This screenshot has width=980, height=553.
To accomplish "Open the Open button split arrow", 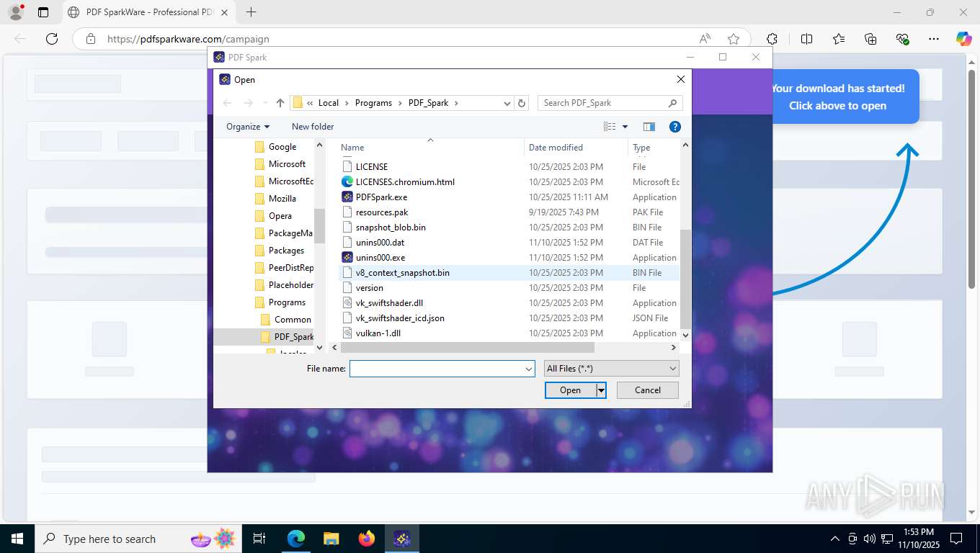I will 601,390.
